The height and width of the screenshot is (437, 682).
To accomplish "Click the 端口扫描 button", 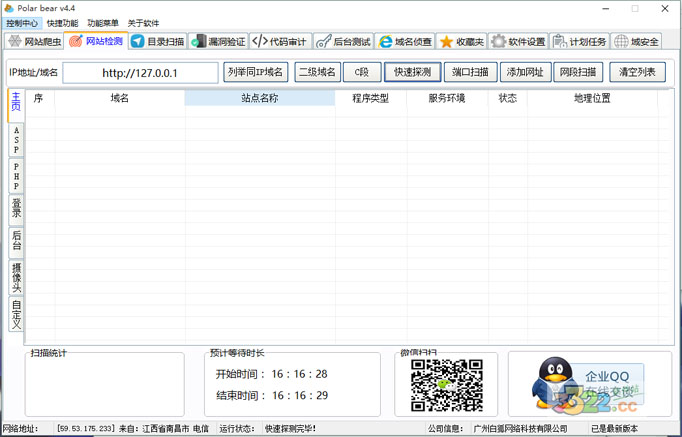I will pyautogui.click(x=471, y=72).
